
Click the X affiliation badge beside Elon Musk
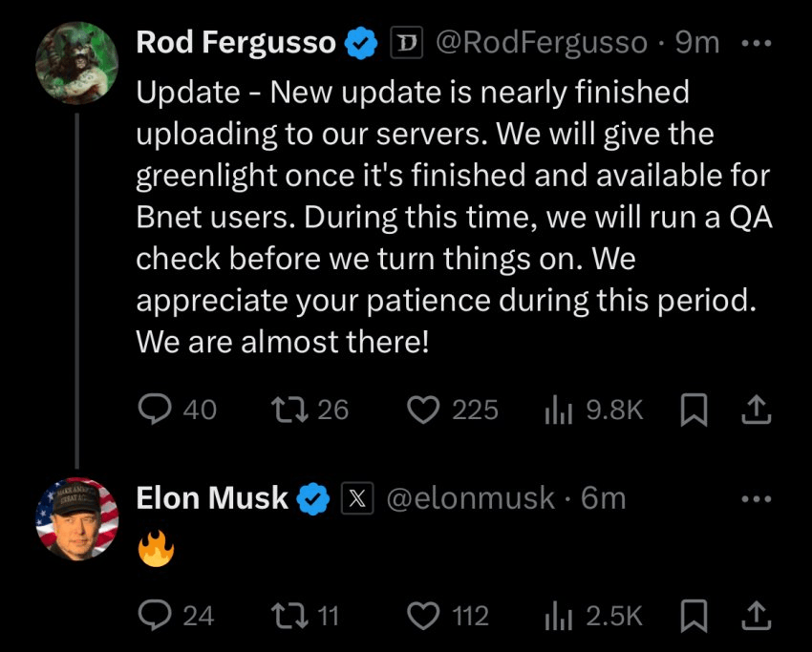(356, 498)
